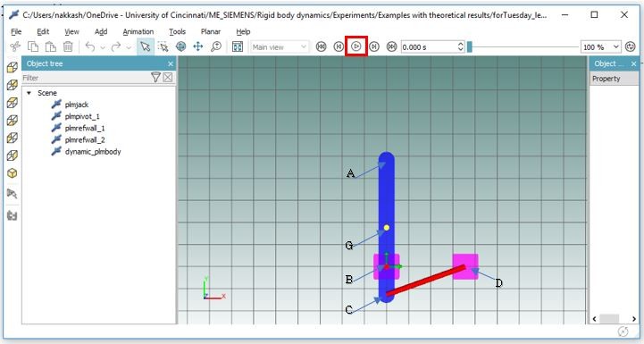This screenshot has width=644, height=344.
Task: Open the Help menu
Action: pos(243,31)
